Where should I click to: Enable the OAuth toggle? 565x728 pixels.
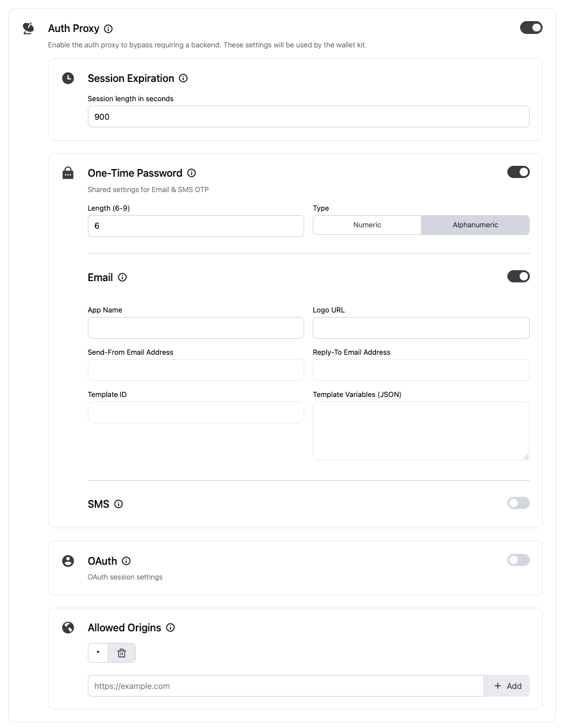[518, 560]
